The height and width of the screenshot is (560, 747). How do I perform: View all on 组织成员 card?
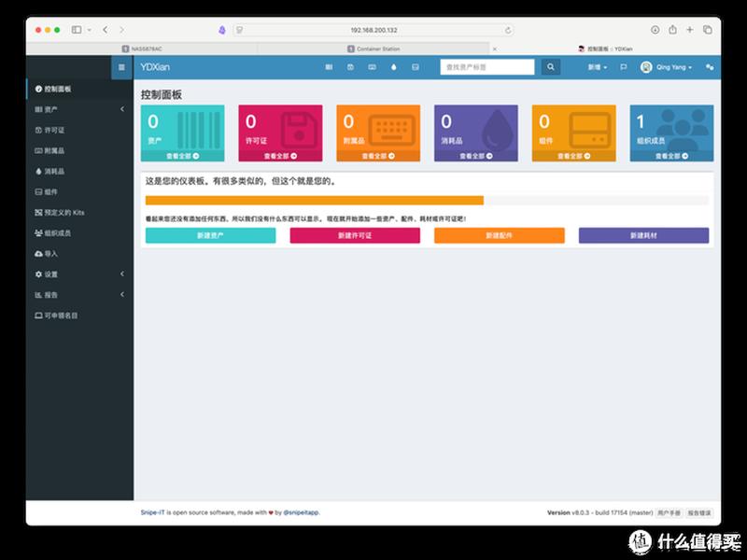[x=671, y=156]
